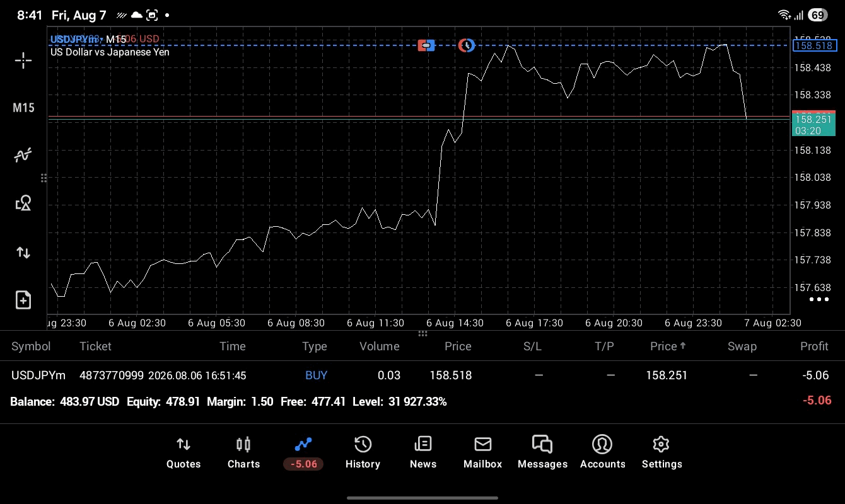Viewport: 845px width, 504px height.
Task: Tap ticket number 4873770999
Action: pyautogui.click(x=112, y=375)
